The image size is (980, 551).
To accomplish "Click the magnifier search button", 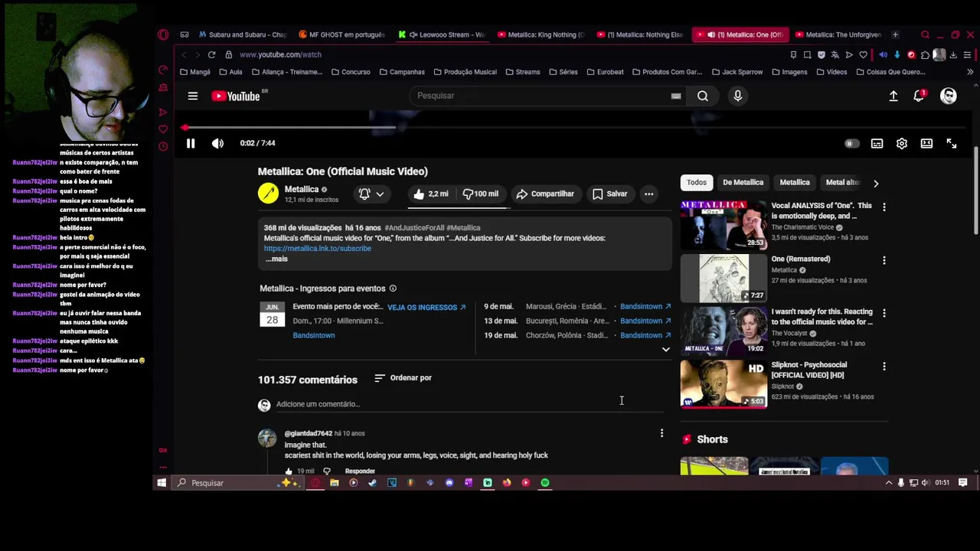I will (703, 96).
